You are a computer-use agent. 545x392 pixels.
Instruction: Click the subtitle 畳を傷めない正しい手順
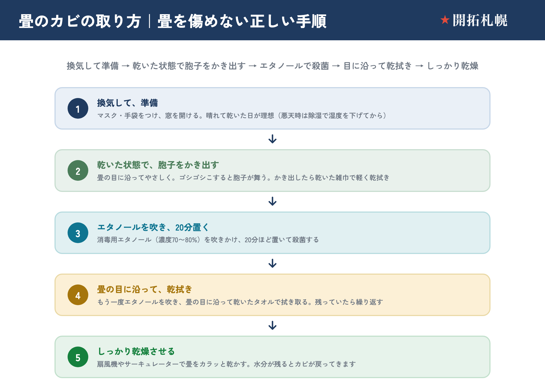[242, 21]
